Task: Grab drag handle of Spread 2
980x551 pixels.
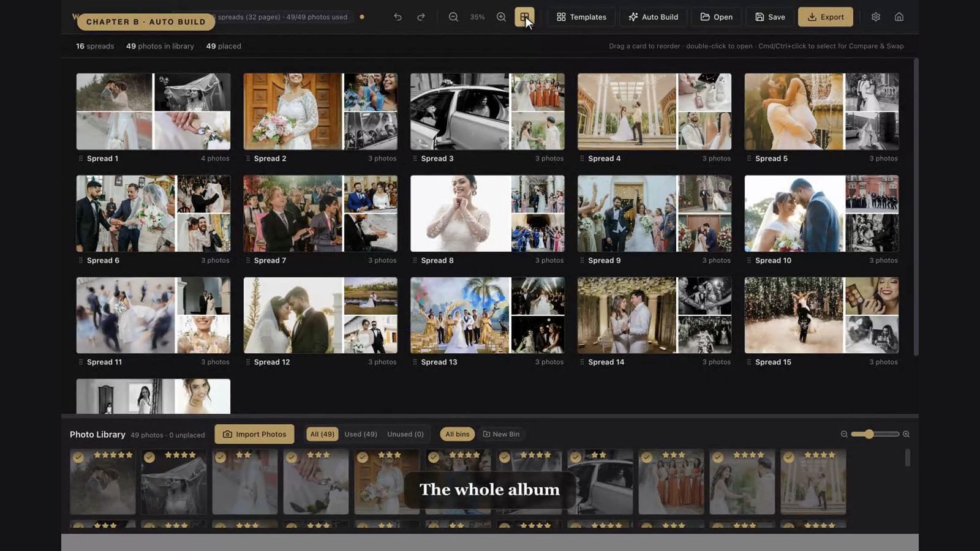Action: [x=248, y=159]
